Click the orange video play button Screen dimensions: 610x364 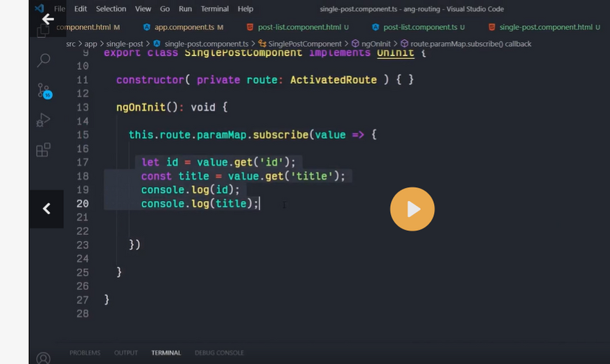pos(412,209)
